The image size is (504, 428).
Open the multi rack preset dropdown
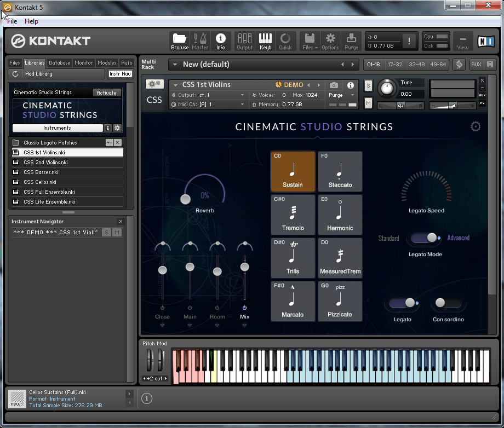click(175, 65)
